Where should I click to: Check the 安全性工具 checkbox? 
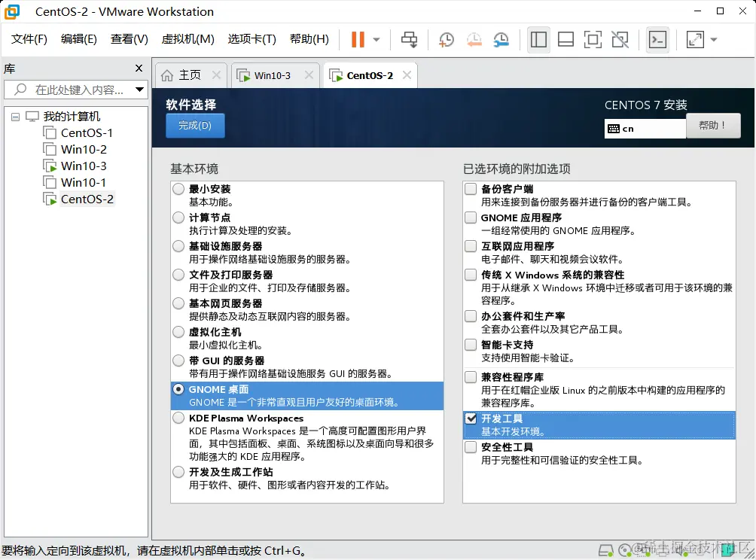pyautogui.click(x=471, y=447)
